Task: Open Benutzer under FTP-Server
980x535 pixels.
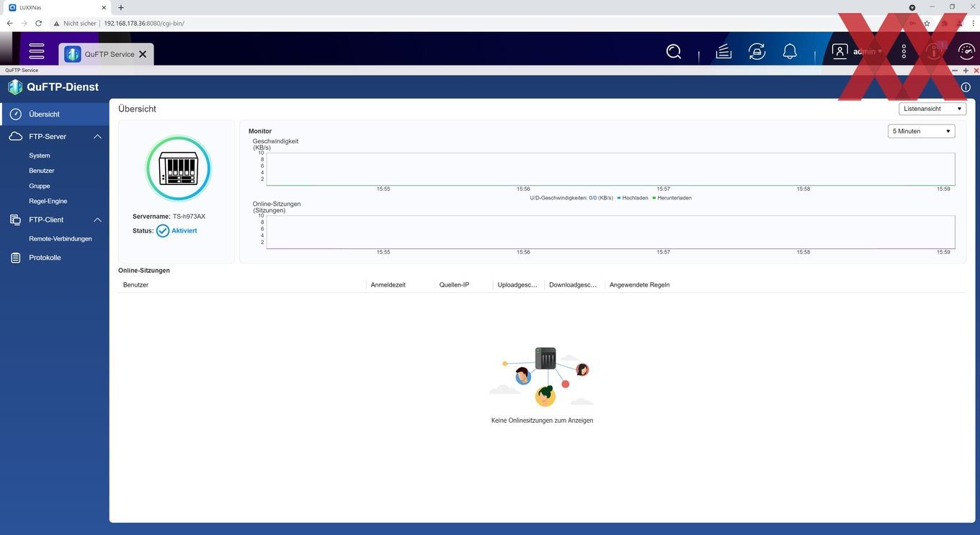Action: (x=42, y=171)
